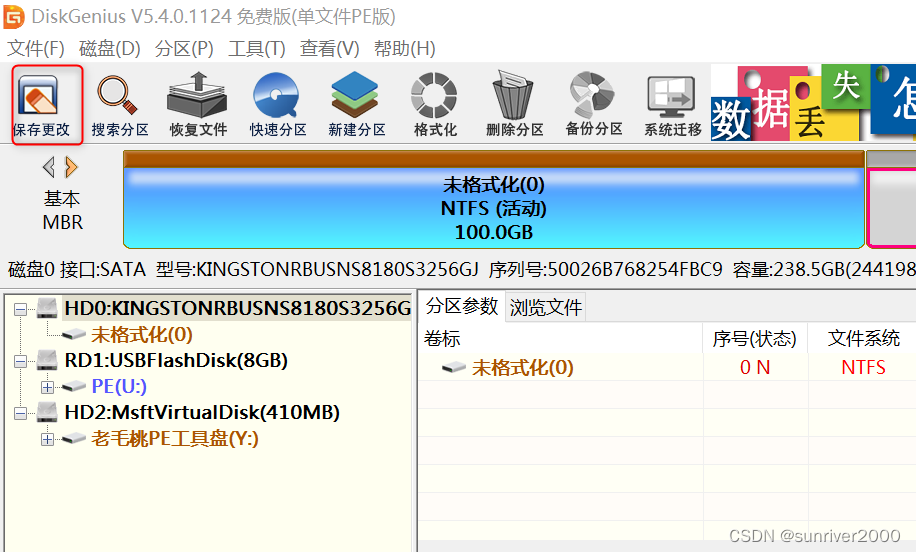This screenshot has width=916, height=552.
Task: Click the disk model text KINGSTONRBUSNS8180S3256GJ
Action: click(x=338, y=269)
